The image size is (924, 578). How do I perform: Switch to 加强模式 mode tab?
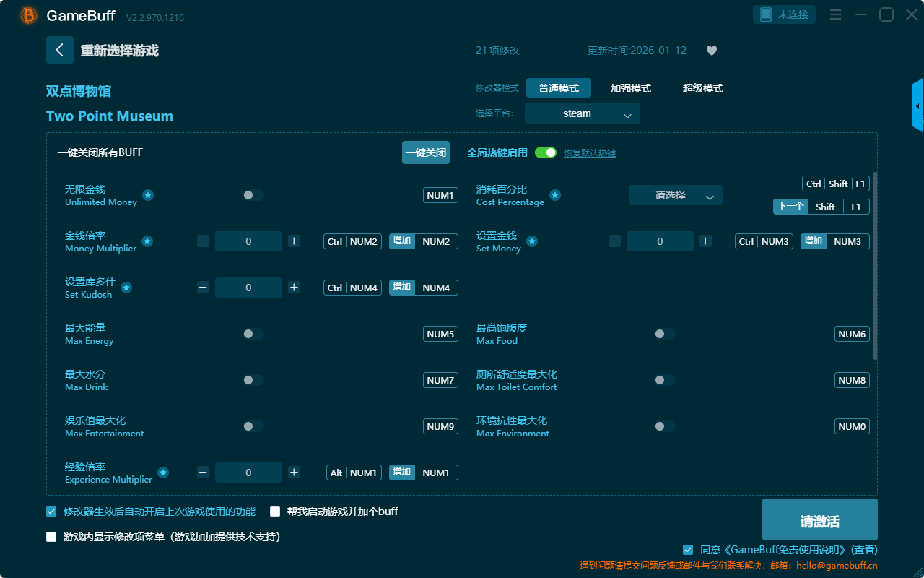click(x=630, y=88)
